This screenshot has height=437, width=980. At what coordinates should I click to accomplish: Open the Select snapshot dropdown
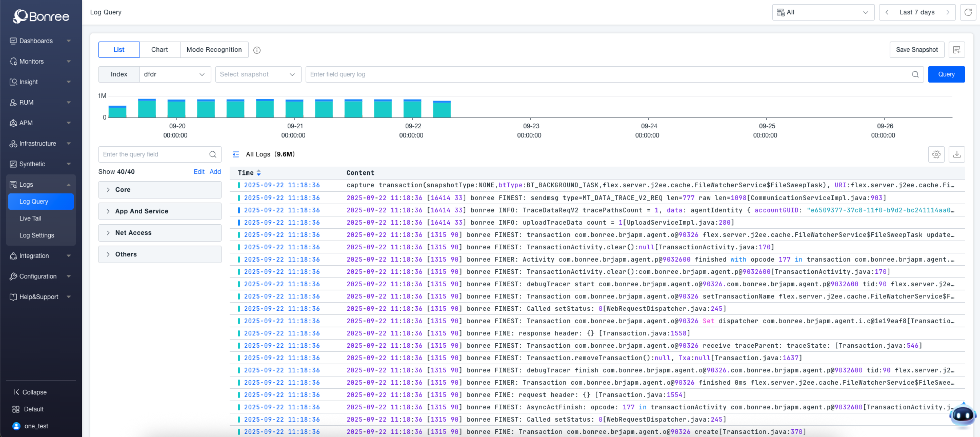[x=258, y=74]
